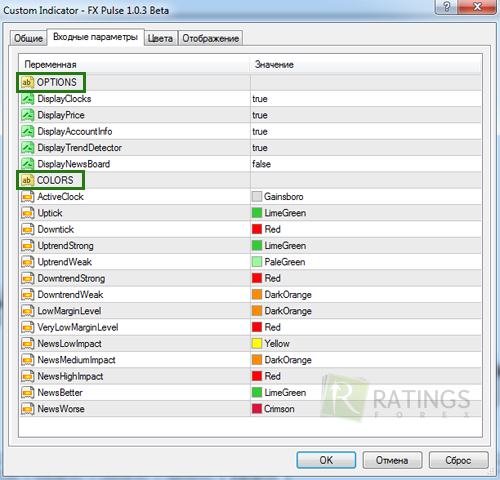Click the color-type icon next to NewsWorse

coord(27,409)
